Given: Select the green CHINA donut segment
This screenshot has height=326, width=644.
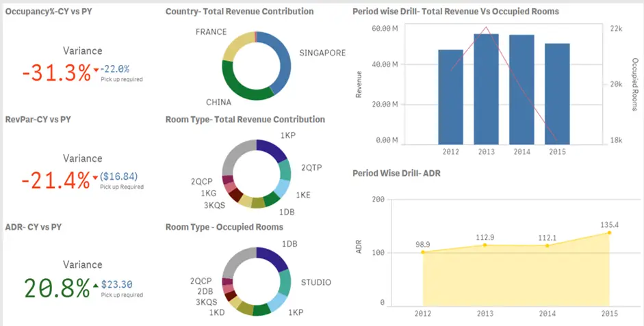Looking at the screenshot, I should point(247,92).
